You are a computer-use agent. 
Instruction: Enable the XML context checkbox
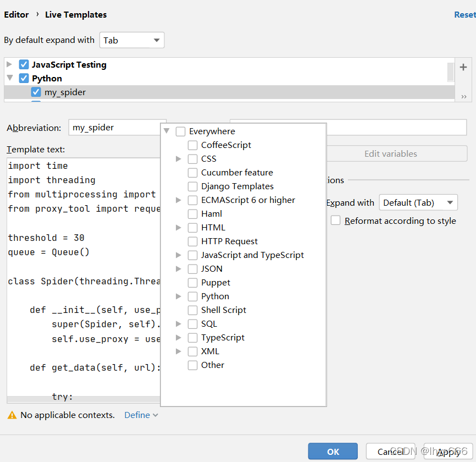pyautogui.click(x=192, y=351)
